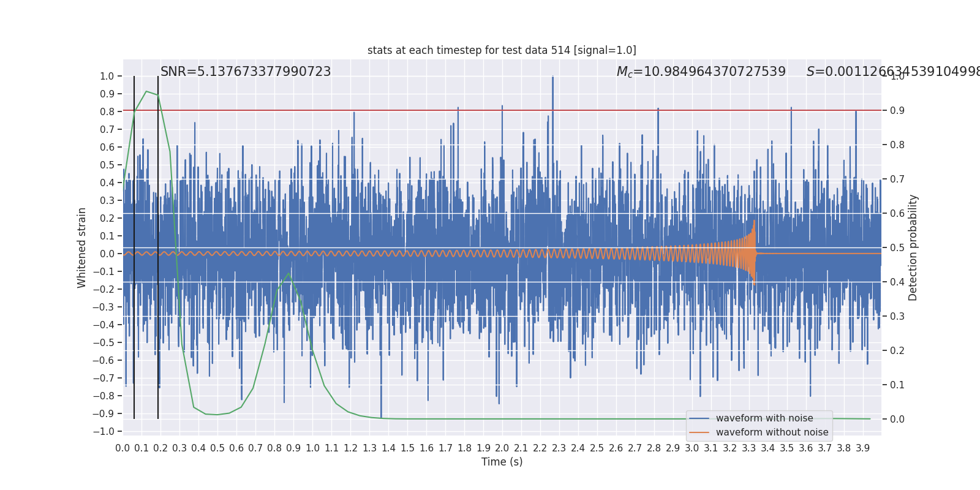The image size is (980, 490).
Task: Click the SNR=5.137673377990723 annotation
Action: 246,72
